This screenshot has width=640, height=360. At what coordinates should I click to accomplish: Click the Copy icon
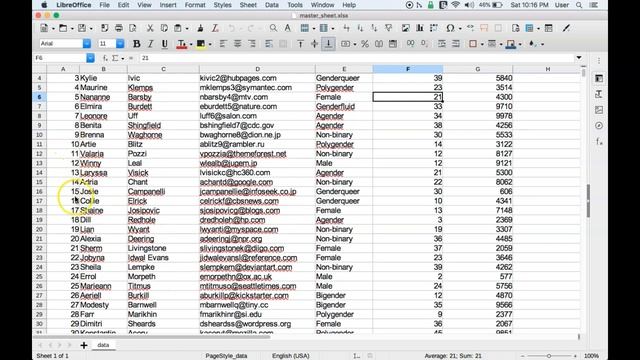point(164,28)
